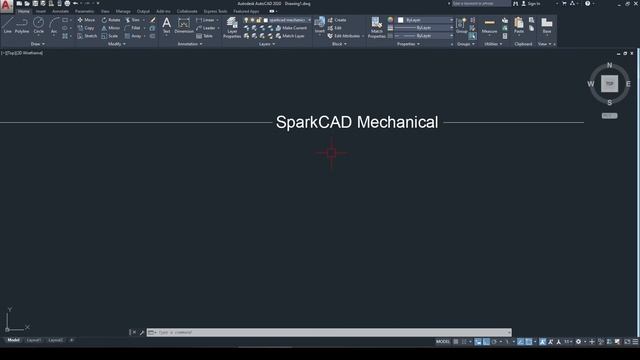The width and height of the screenshot is (640, 360).
Task: Select the Line tool
Action: pyautogui.click(x=7, y=25)
